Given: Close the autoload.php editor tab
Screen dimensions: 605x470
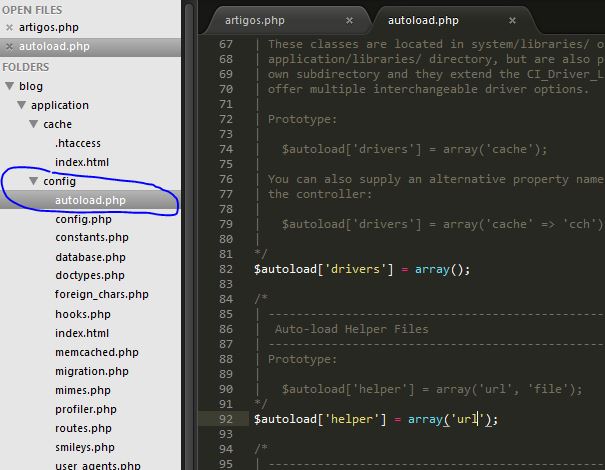Looking at the screenshot, I should click(x=512, y=20).
